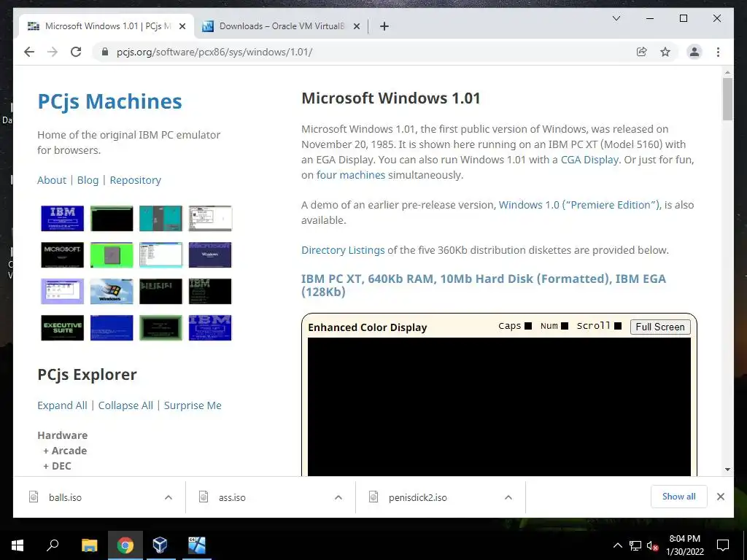747x560 pixels.
Task: Click the Scroll indicator square
Action: [618, 326]
